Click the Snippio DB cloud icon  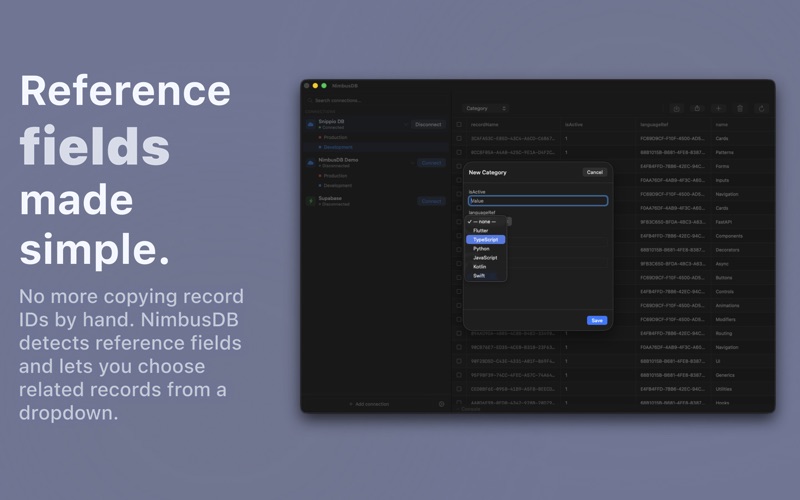click(310, 124)
